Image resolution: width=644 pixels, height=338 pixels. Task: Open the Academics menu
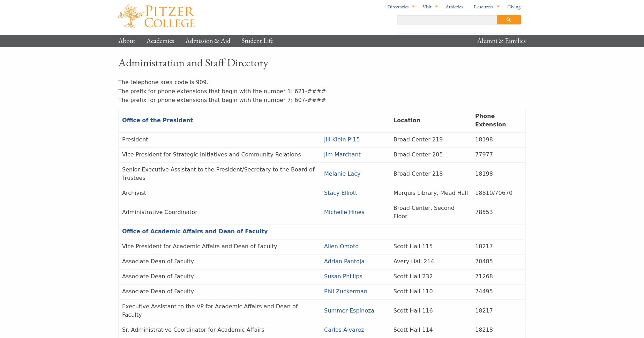[x=160, y=41]
